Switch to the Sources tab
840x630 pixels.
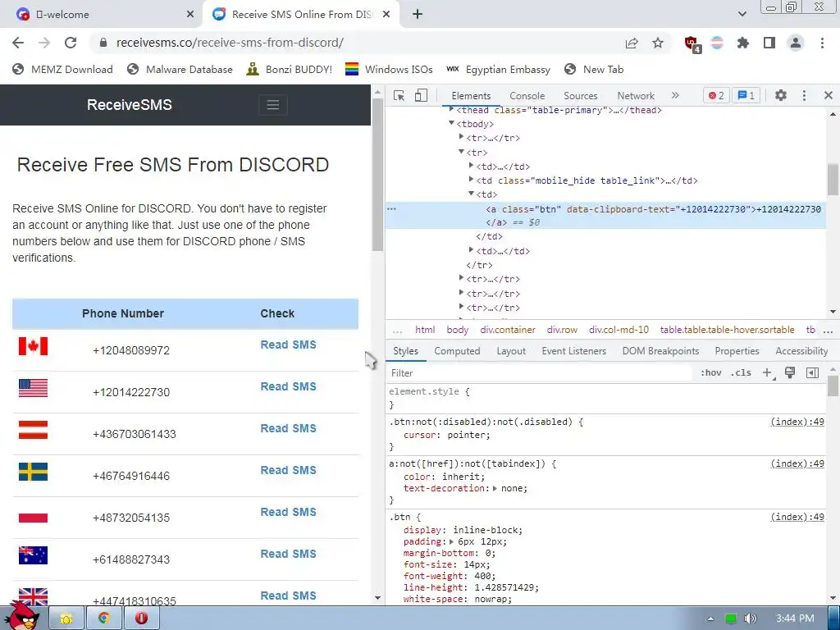coord(580,96)
